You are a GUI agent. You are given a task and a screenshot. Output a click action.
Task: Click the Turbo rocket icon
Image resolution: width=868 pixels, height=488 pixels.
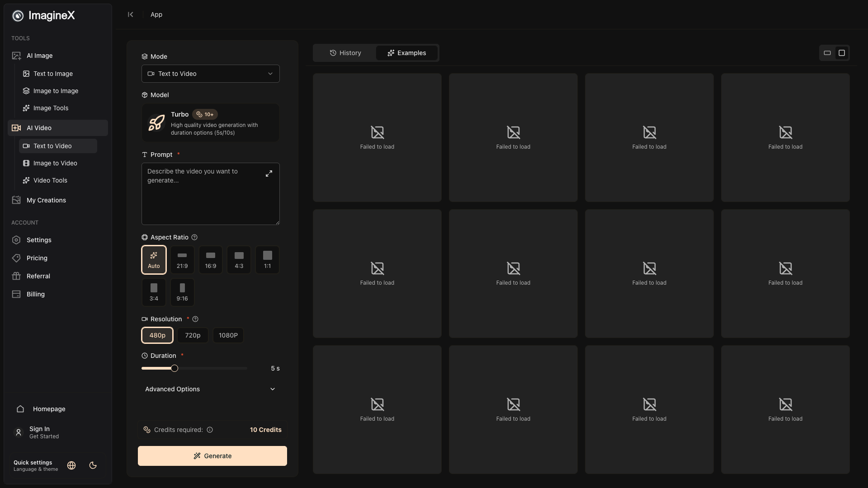(156, 123)
